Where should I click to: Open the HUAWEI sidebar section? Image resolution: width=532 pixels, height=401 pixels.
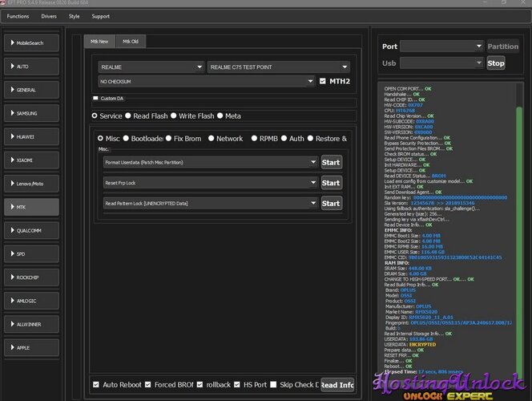coord(31,136)
